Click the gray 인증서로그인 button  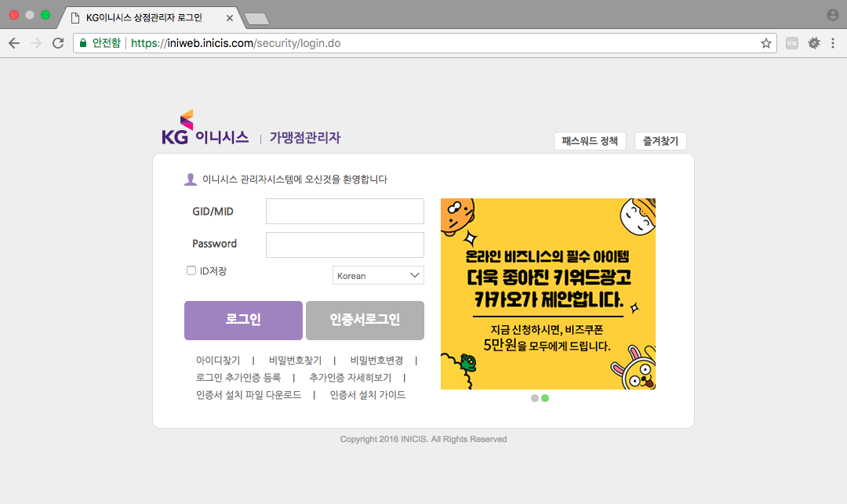pos(365,321)
